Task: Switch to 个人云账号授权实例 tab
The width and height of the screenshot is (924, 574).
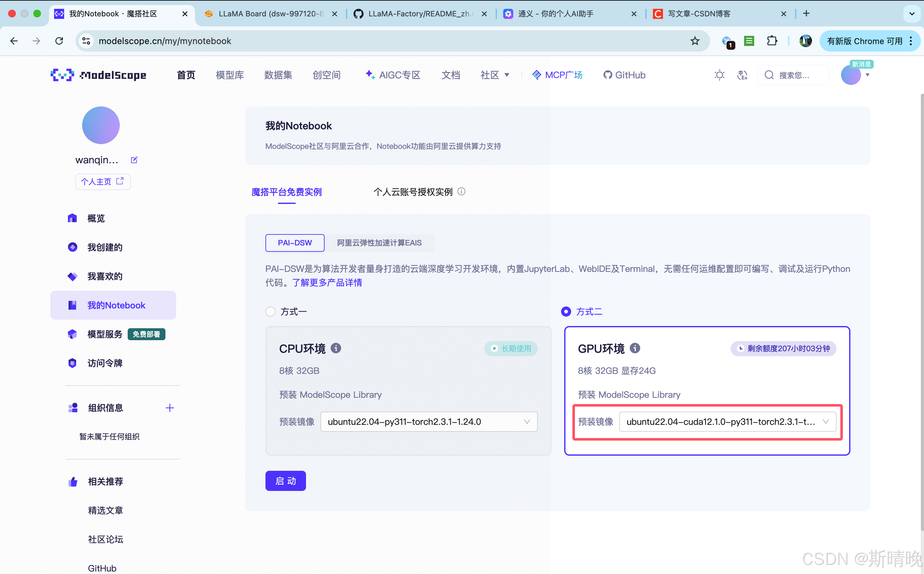Action: point(413,192)
